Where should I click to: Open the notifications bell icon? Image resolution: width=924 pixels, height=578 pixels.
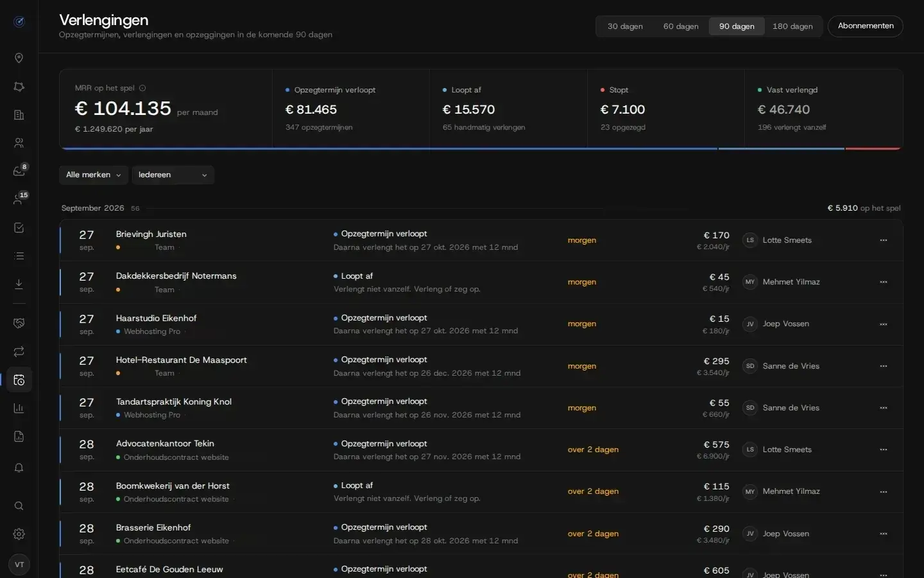point(19,468)
